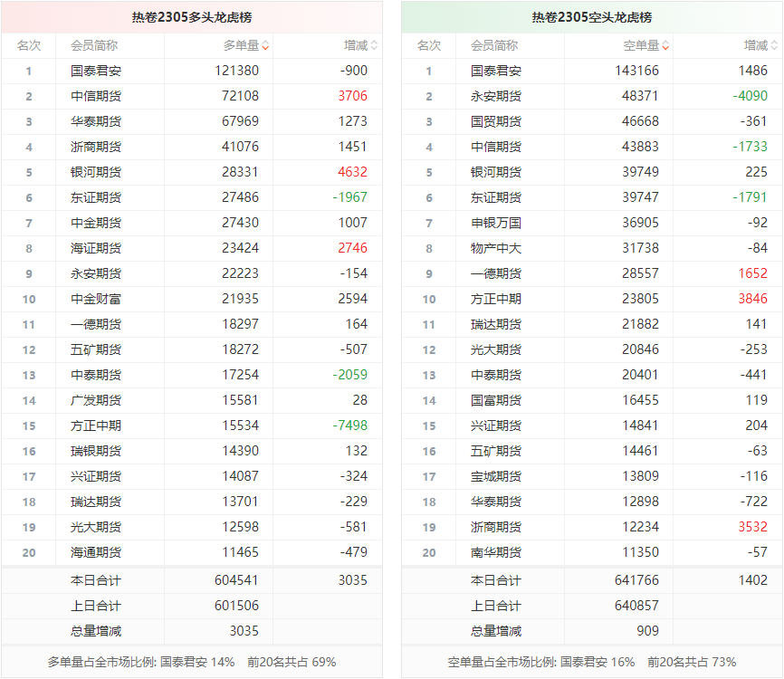Open 中信期货 in the long positions list
784x679 pixels.
coord(95,96)
